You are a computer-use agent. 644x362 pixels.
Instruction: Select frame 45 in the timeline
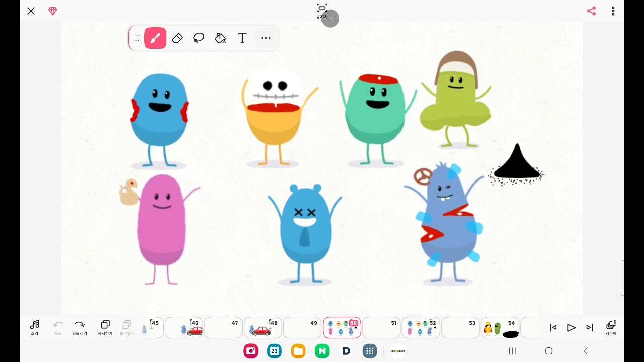[152, 328]
